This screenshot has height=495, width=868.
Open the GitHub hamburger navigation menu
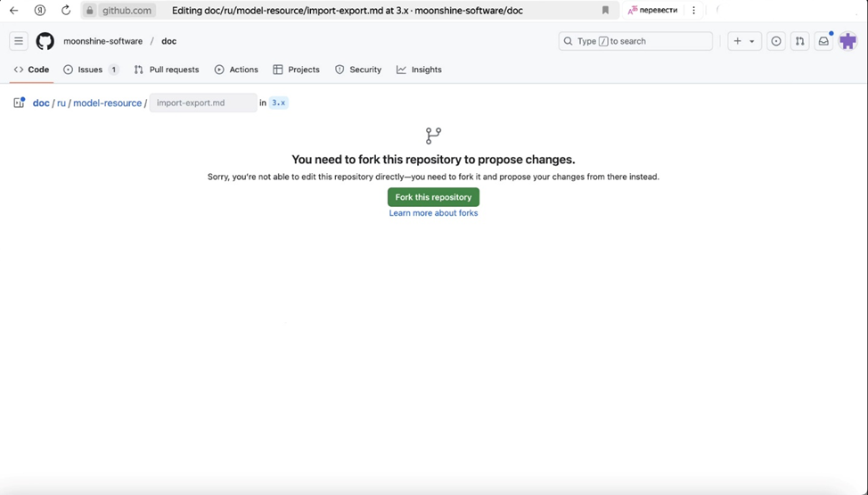18,41
